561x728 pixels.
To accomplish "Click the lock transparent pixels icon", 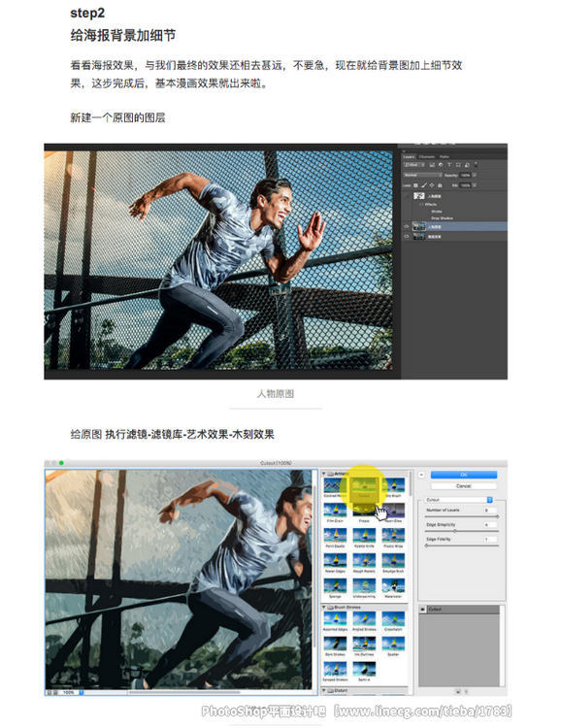I will click(x=415, y=185).
